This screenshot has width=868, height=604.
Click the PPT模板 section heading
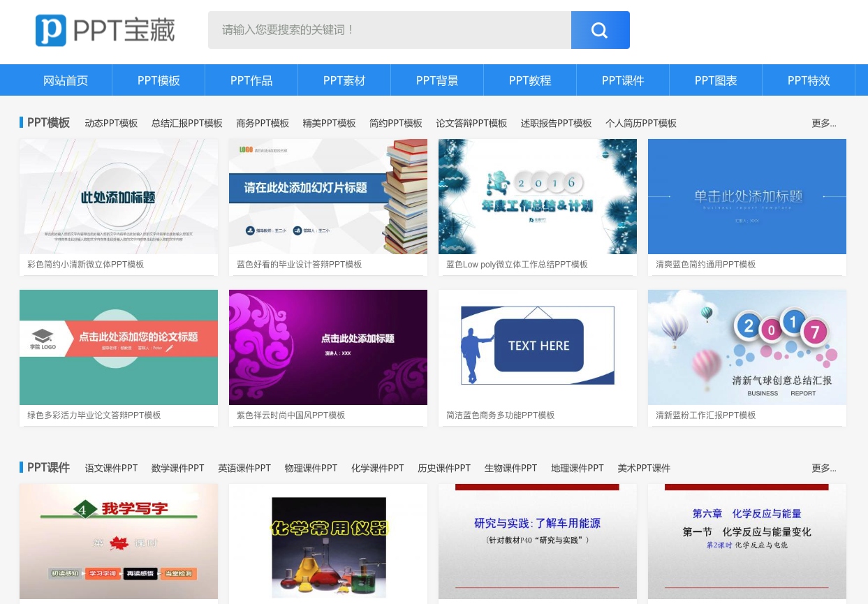48,122
